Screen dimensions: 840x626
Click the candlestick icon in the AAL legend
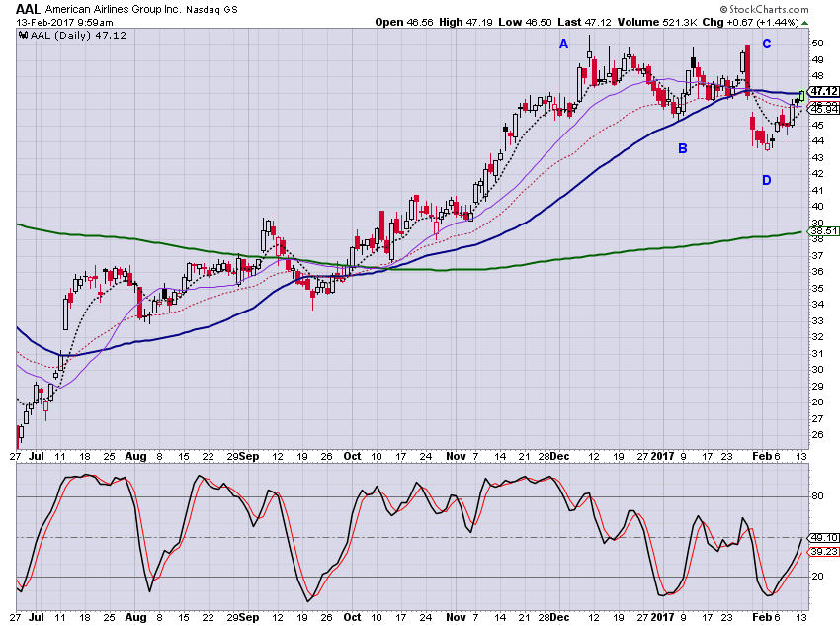click(23, 35)
